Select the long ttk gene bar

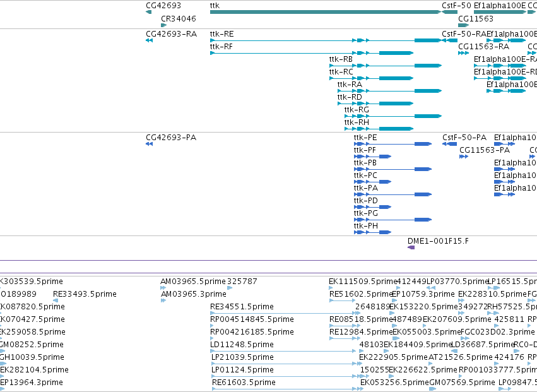coord(326,12)
